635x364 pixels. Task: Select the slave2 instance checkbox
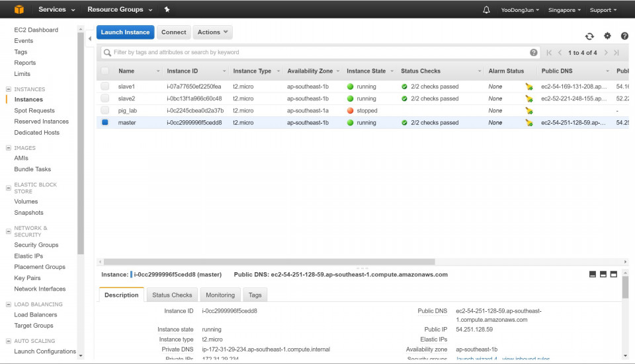[105, 98]
